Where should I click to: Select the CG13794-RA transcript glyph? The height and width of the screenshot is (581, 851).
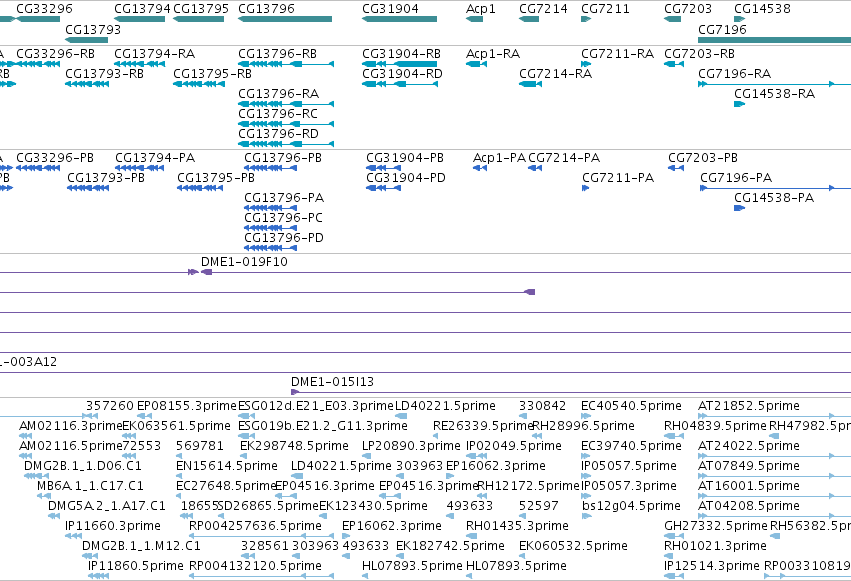click(139, 64)
